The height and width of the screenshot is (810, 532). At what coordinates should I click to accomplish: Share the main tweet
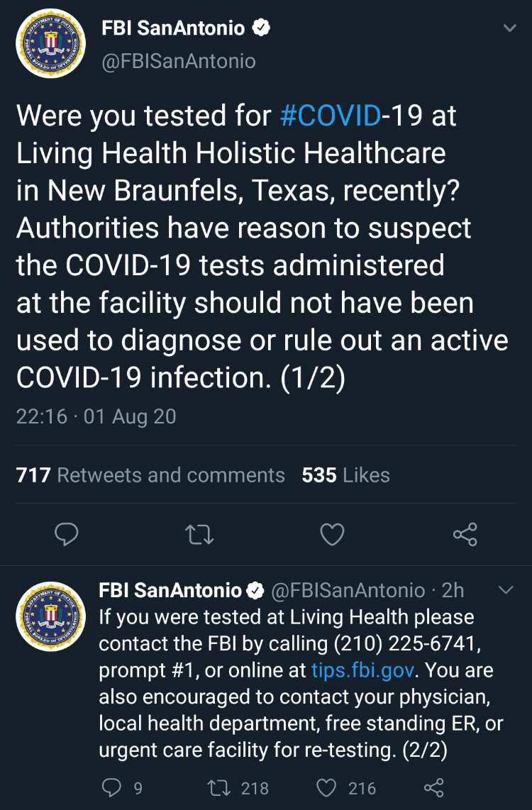point(465,534)
